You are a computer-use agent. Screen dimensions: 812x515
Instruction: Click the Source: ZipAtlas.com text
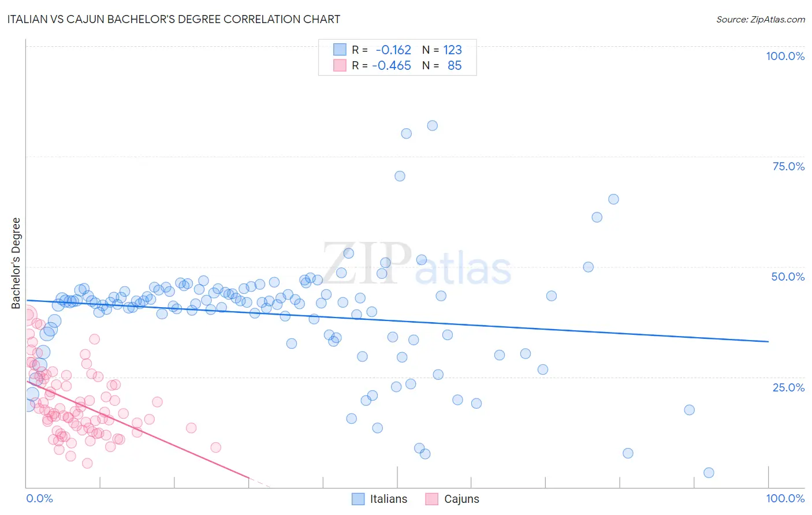click(x=761, y=19)
